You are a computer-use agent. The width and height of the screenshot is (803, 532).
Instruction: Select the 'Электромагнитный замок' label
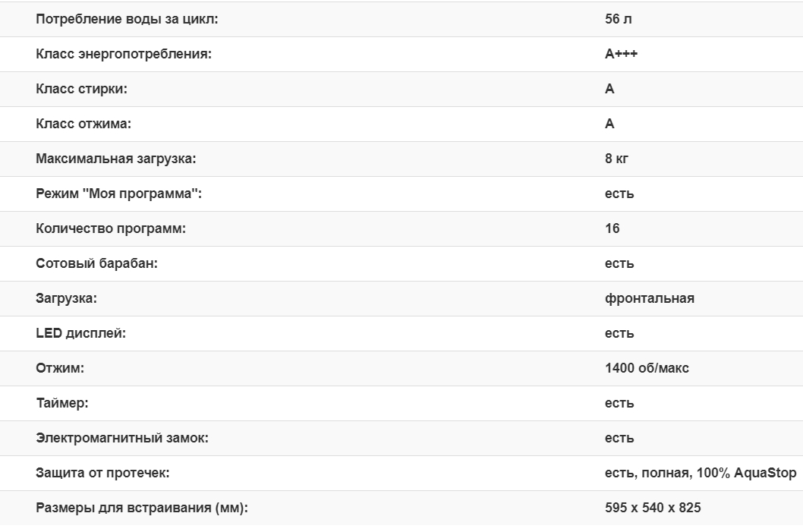coord(121,438)
